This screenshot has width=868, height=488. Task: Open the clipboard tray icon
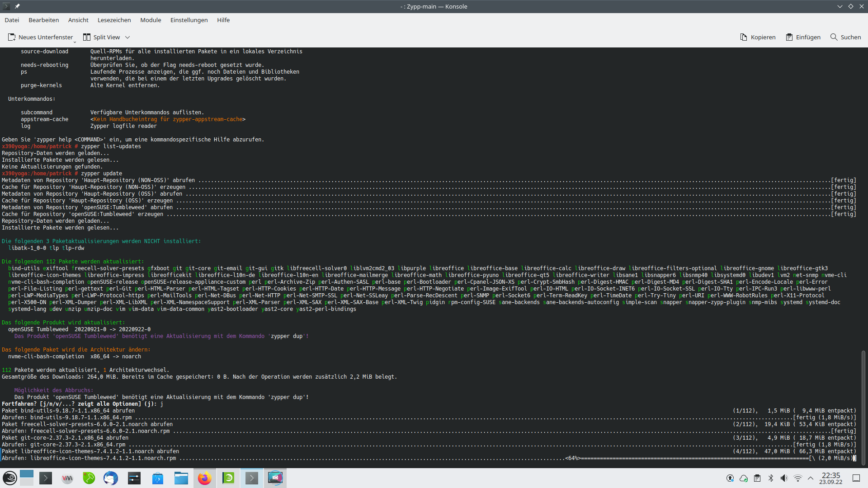coord(757,478)
